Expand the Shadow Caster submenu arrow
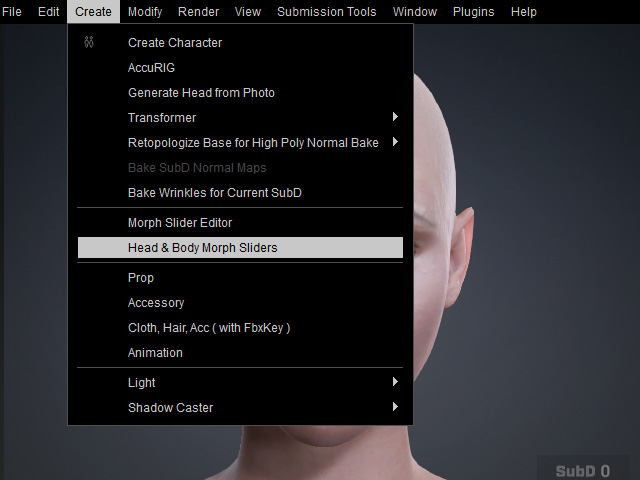 (x=395, y=407)
